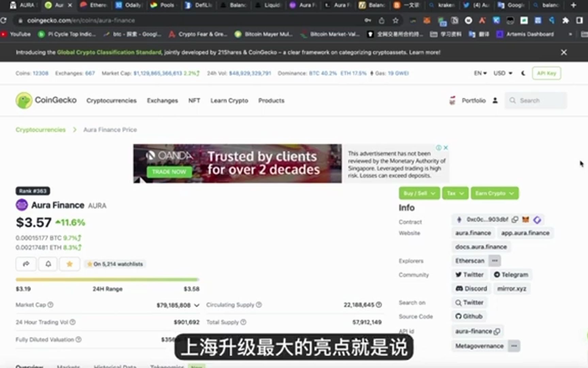588x368 pixels.
Task: Open the EN language dropdown
Action: (x=480, y=73)
